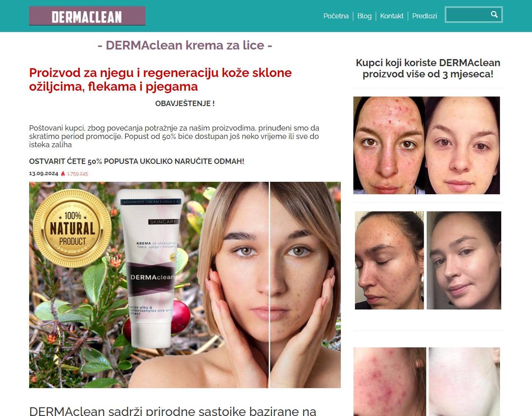The image size is (532, 416).
Task: Click the 50% POPUSTA promotional text line
Action: tap(137, 161)
